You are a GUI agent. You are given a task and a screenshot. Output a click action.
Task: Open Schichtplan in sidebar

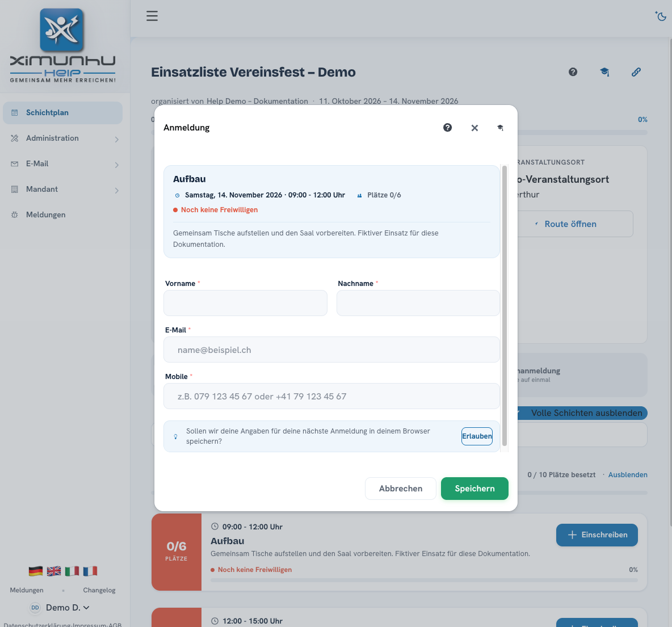point(62,113)
